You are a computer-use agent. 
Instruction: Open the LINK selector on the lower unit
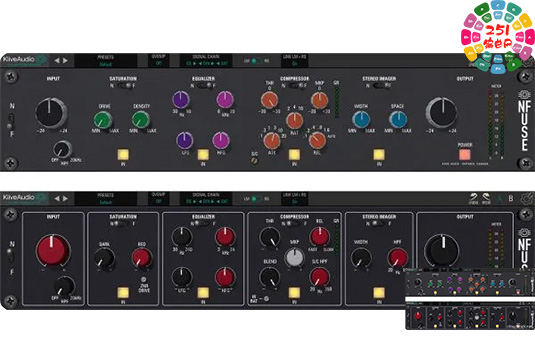tap(294, 198)
